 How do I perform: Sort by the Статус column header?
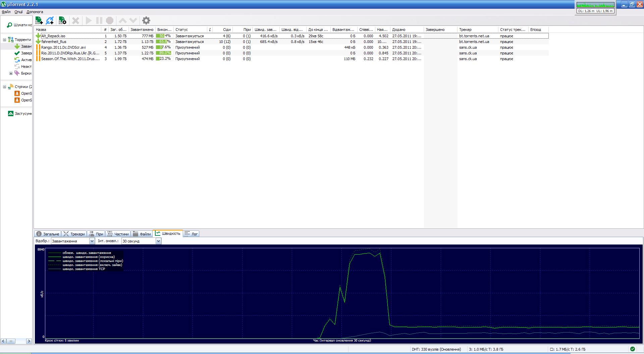coord(190,30)
